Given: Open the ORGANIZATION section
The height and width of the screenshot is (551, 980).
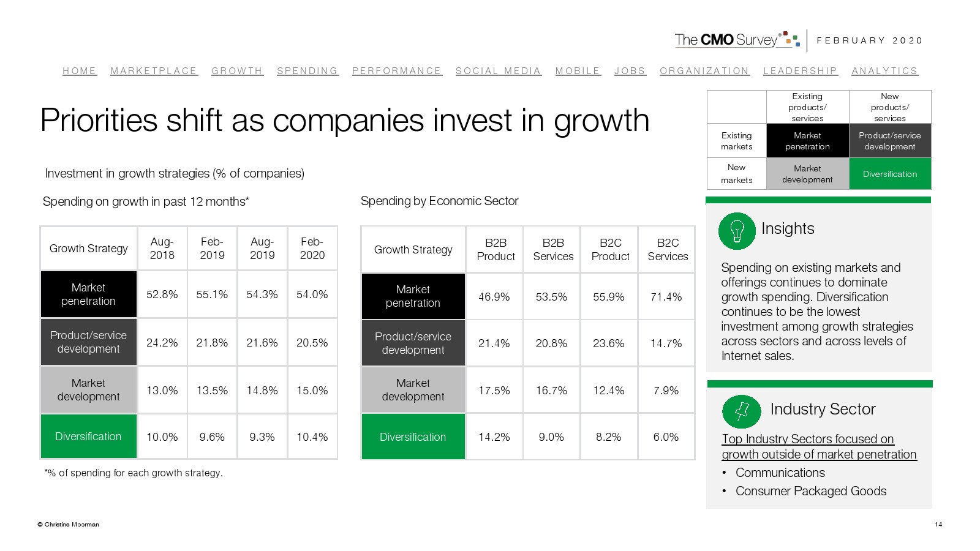Looking at the screenshot, I should point(704,71).
